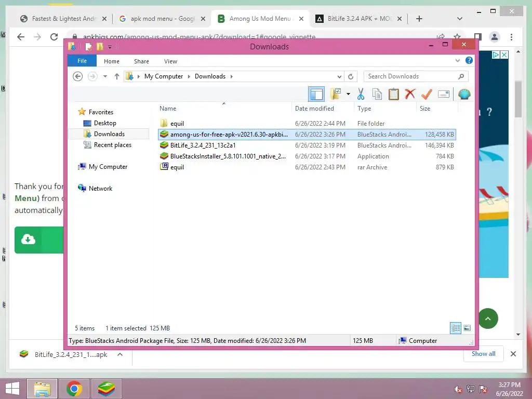The image size is (532, 399).
Task: Click the red X Delete icon in toolbar
Action: point(410,94)
